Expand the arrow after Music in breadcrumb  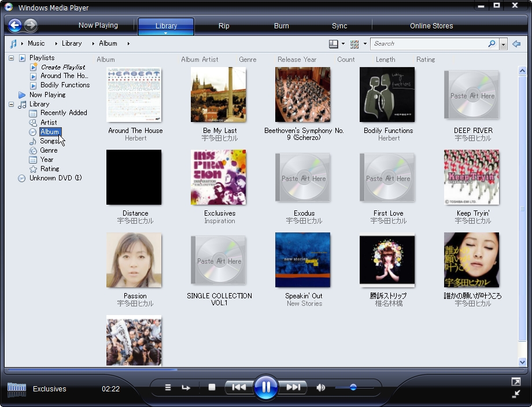(x=56, y=44)
